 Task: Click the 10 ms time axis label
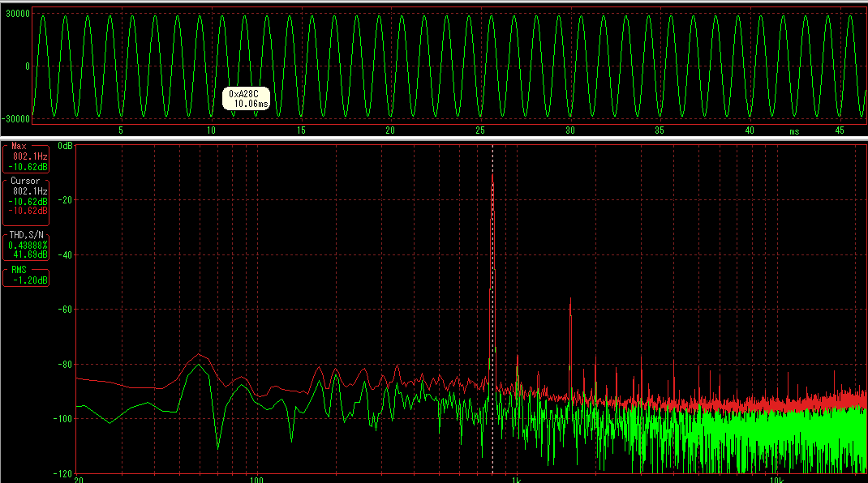pos(211,130)
